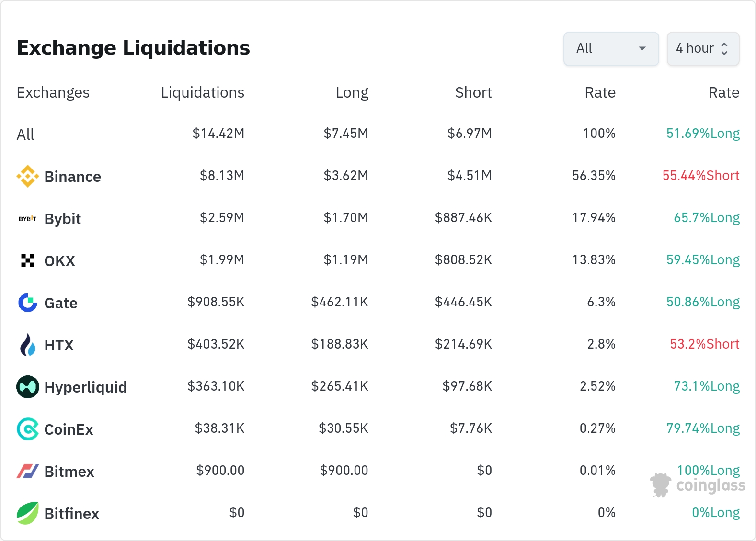
Task: Click the Binance exchange logo icon
Action: click(x=28, y=176)
